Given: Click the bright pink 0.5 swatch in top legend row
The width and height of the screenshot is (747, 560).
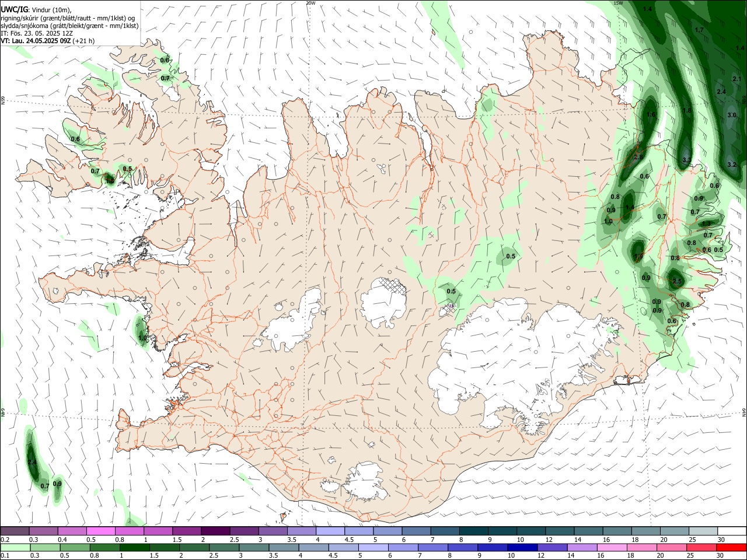Looking at the screenshot, I should 100,531.
